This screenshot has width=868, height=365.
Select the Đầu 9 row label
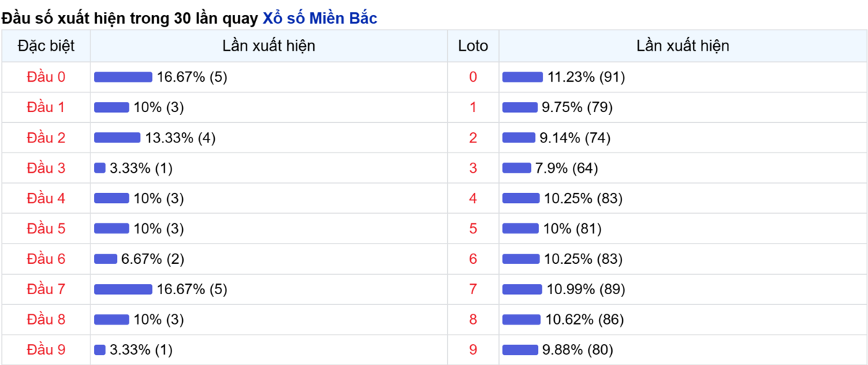point(46,350)
